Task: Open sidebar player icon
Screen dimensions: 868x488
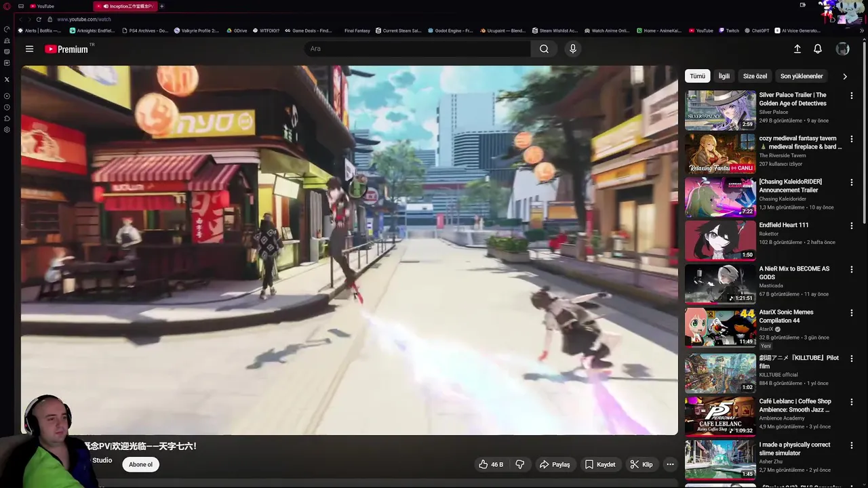Action: tap(7, 96)
